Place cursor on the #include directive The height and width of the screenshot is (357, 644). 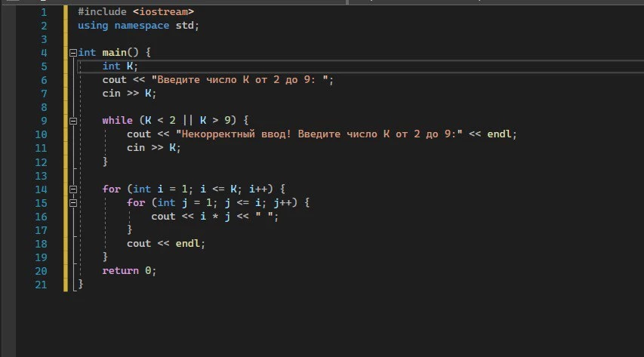click(136, 12)
